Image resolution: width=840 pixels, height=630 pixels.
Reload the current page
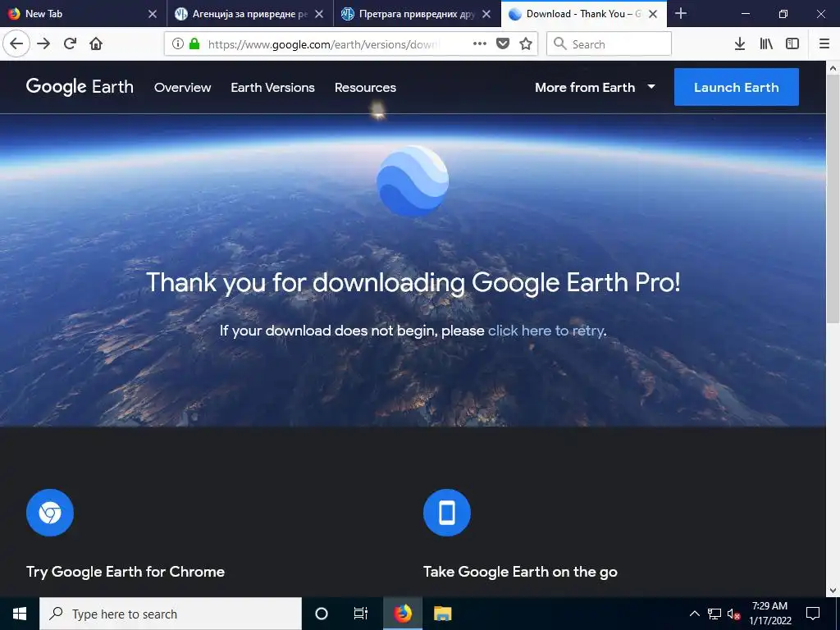pyautogui.click(x=70, y=44)
